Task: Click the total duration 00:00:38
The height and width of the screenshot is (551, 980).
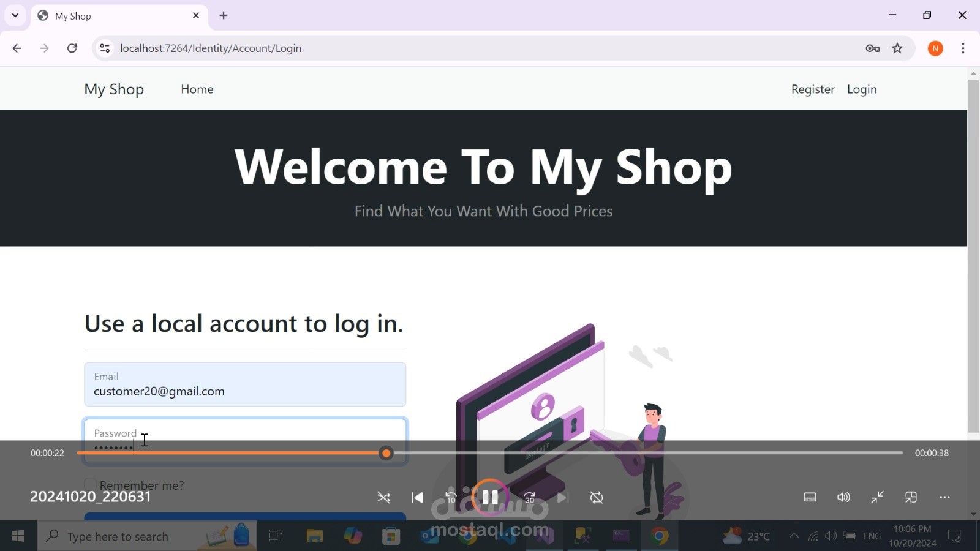Action: [x=932, y=453]
